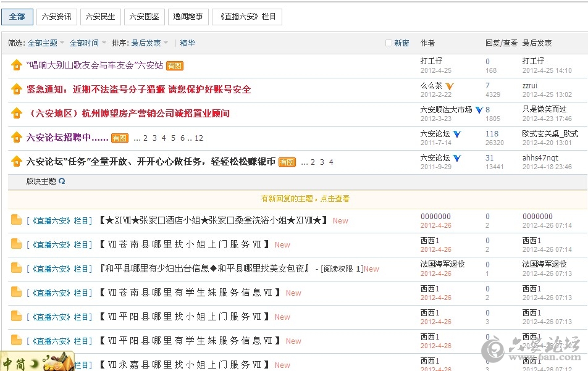The width and height of the screenshot is (588, 371).
Task: Click folder icon of thread by 法国海军退役
Action: pyautogui.click(x=16, y=269)
